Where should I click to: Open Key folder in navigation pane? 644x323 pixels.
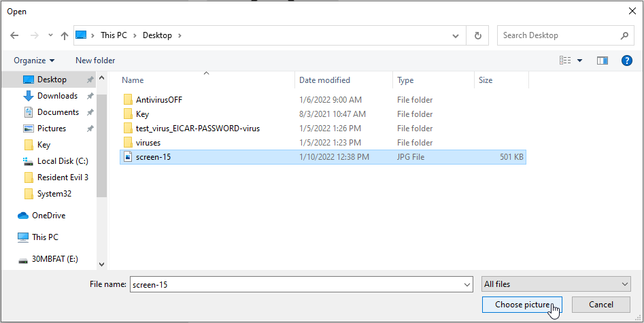[44, 145]
